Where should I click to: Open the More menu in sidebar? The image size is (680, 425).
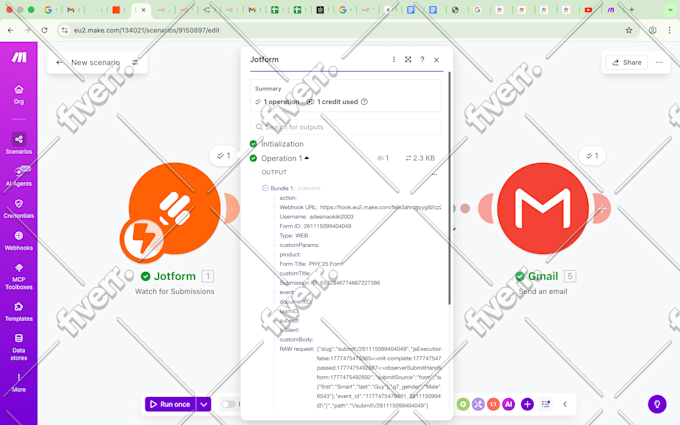coord(19,382)
